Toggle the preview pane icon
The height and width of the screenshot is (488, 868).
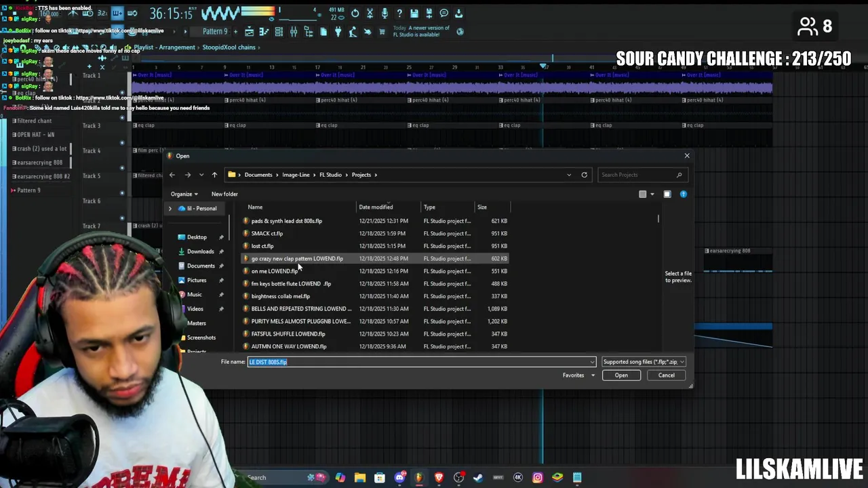[x=667, y=195]
